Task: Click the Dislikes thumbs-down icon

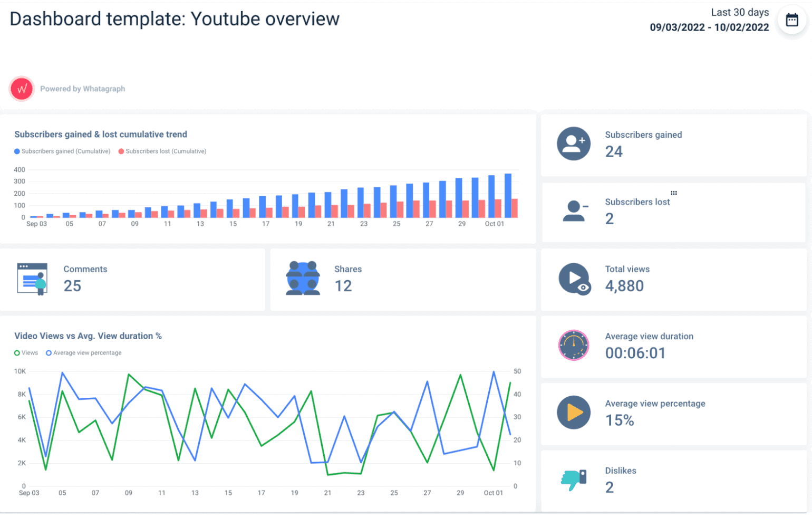Action: coord(574,480)
